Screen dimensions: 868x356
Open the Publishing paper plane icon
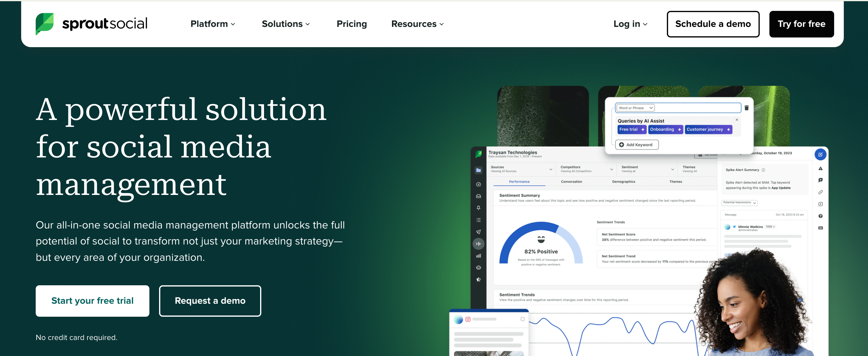[478, 231]
